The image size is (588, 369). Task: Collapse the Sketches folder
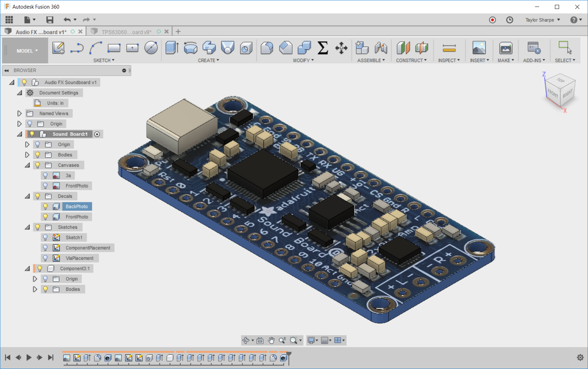pyautogui.click(x=28, y=227)
